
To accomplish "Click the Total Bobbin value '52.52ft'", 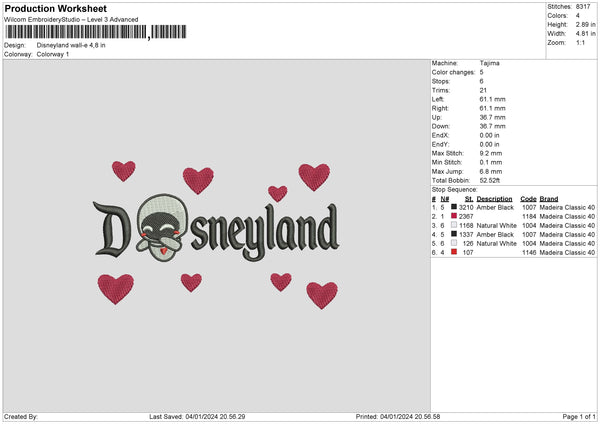I will pyautogui.click(x=490, y=180).
